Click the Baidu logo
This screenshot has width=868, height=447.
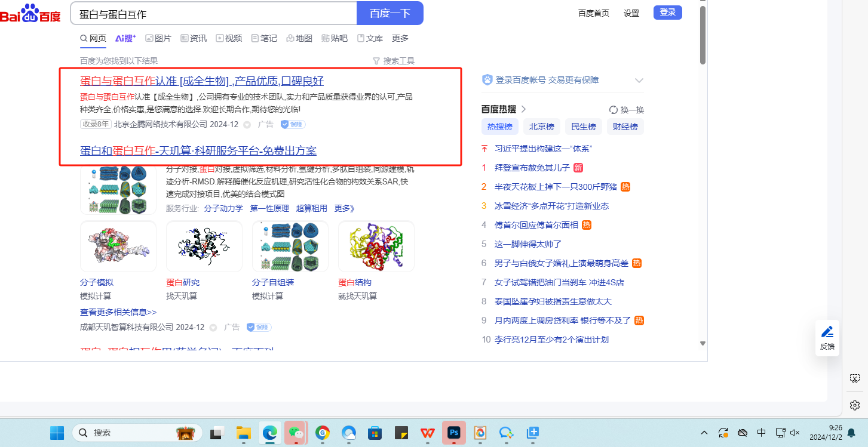pos(31,13)
